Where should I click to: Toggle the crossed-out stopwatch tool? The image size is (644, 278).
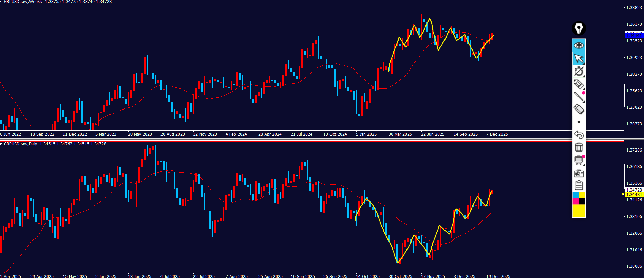click(579, 71)
